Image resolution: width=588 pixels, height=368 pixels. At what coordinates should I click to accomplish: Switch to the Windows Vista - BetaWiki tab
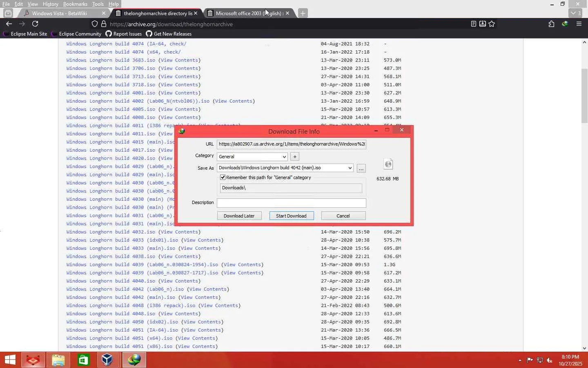60,13
